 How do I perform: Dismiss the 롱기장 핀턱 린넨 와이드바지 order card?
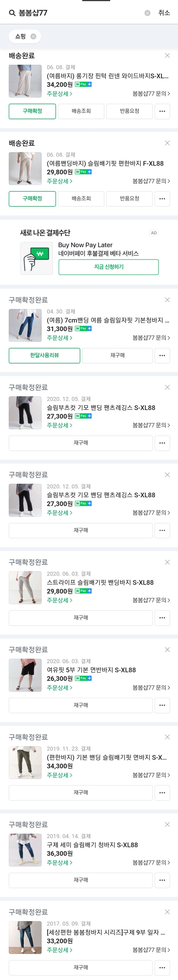click(167, 56)
